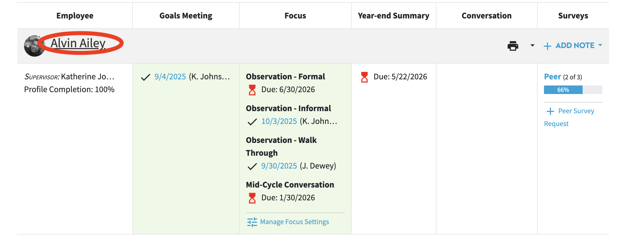Open the 9/4/2025 goals meeting link
This screenshot has width=644, height=242.
170,77
